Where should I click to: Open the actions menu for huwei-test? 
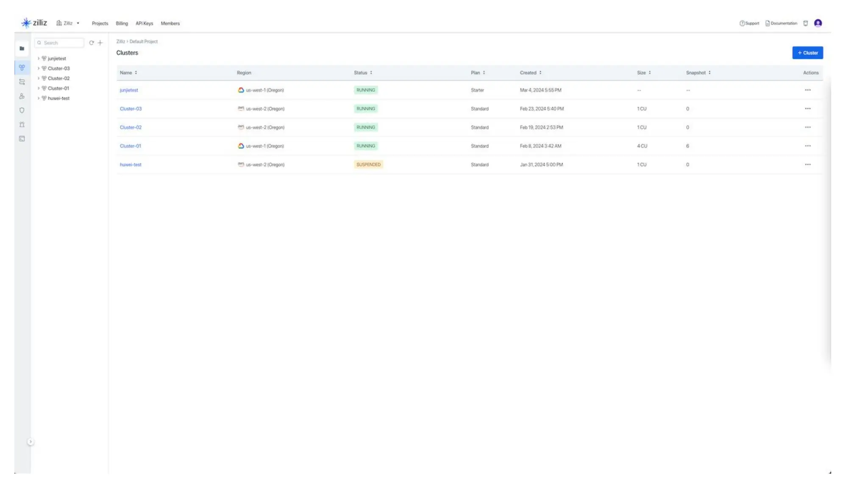[807, 165]
